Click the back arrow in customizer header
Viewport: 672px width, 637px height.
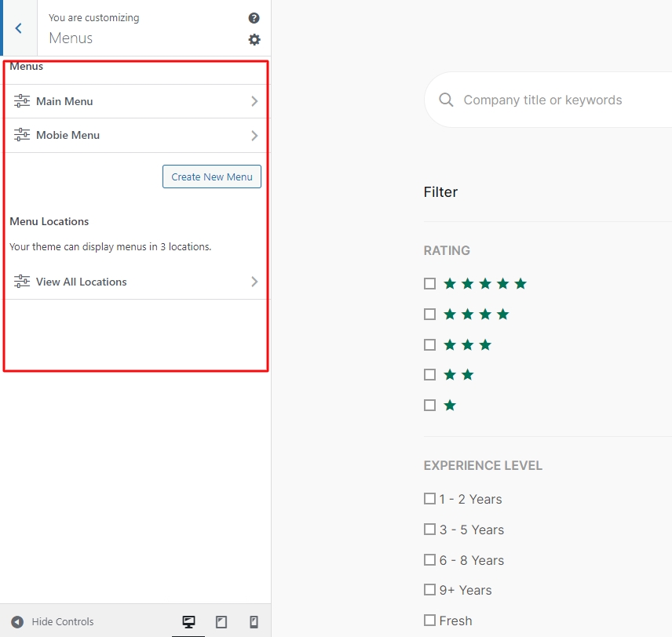coord(19,28)
